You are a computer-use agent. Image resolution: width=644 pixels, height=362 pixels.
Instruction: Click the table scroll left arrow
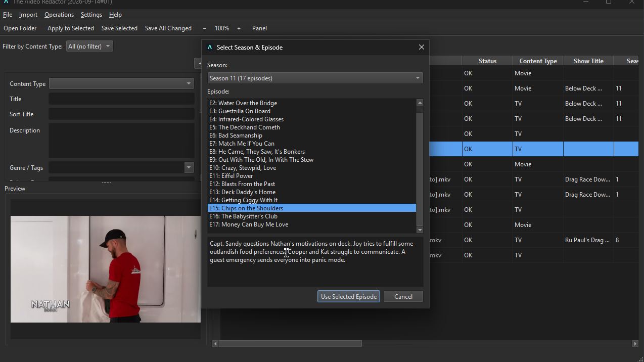[x=215, y=343]
